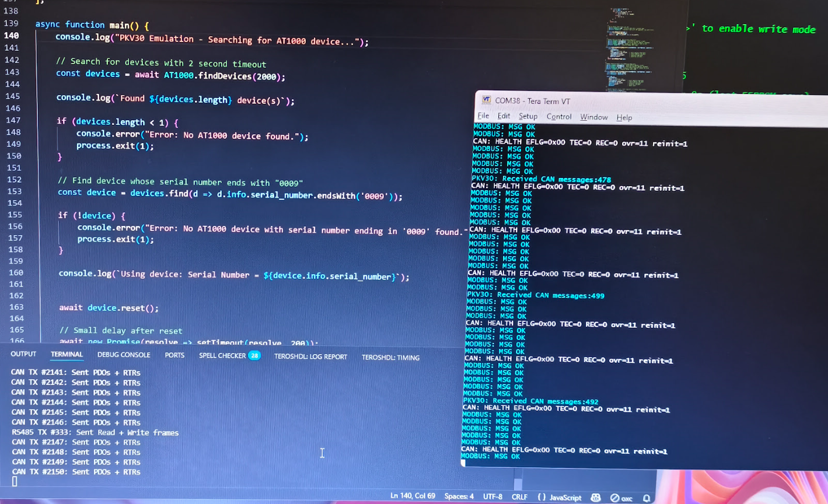Viewport: 828px width, 504px height.
Task: Click 'PKV30: Received CAN messages:478' in Tera Term
Action: pos(541,179)
